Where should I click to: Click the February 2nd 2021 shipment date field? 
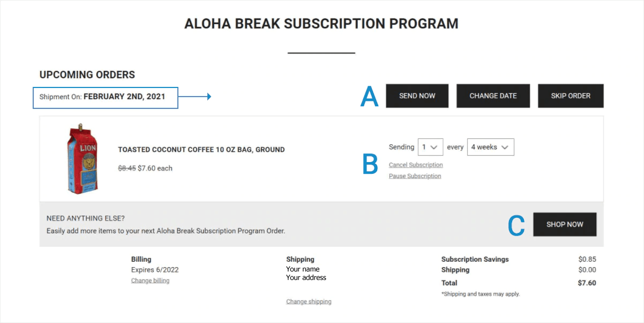[x=105, y=97]
